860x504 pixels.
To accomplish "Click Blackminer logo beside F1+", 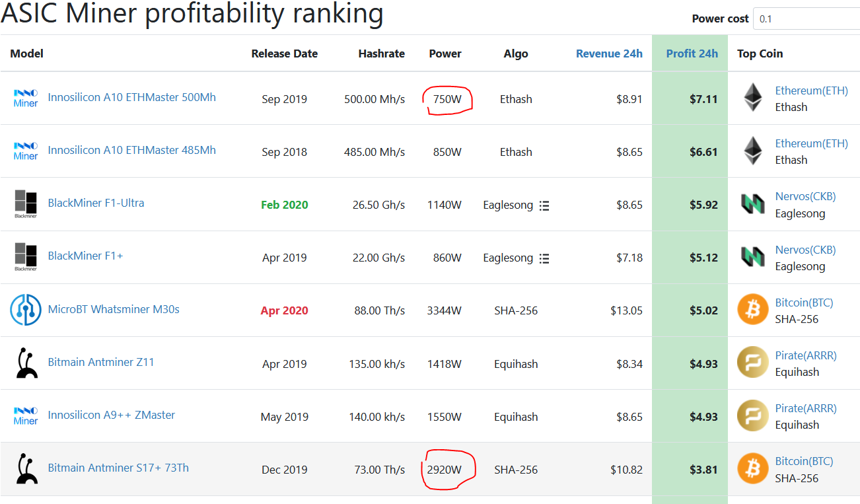I will point(26,257).
